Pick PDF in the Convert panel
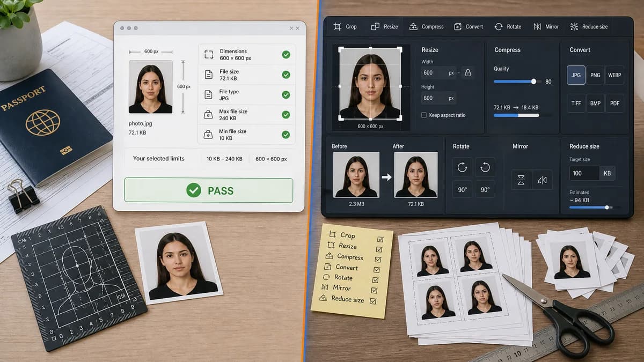The width and height of the screenshot is (644, 362). point(614,103)
